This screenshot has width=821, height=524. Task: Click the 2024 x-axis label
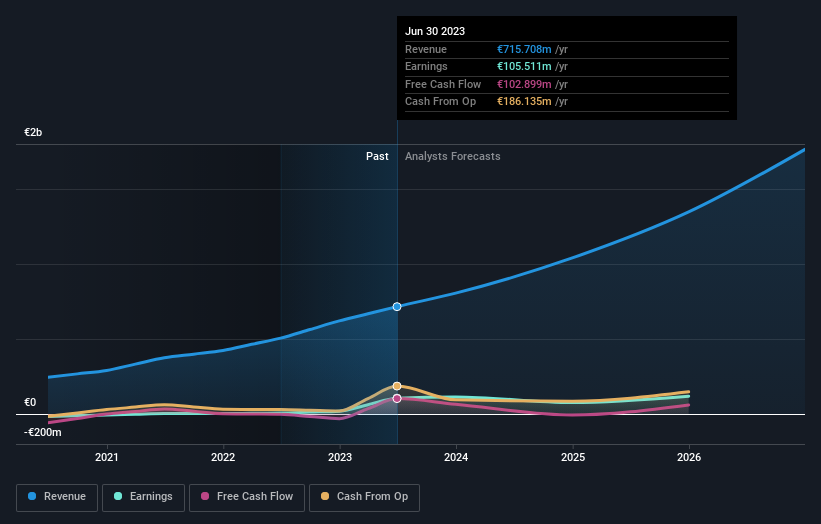456,457
